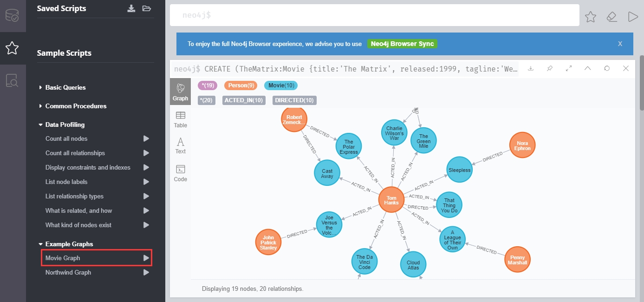644x302 pixels.
Task: Run the Count all nodes script
Action: click(x=146, y=138)
